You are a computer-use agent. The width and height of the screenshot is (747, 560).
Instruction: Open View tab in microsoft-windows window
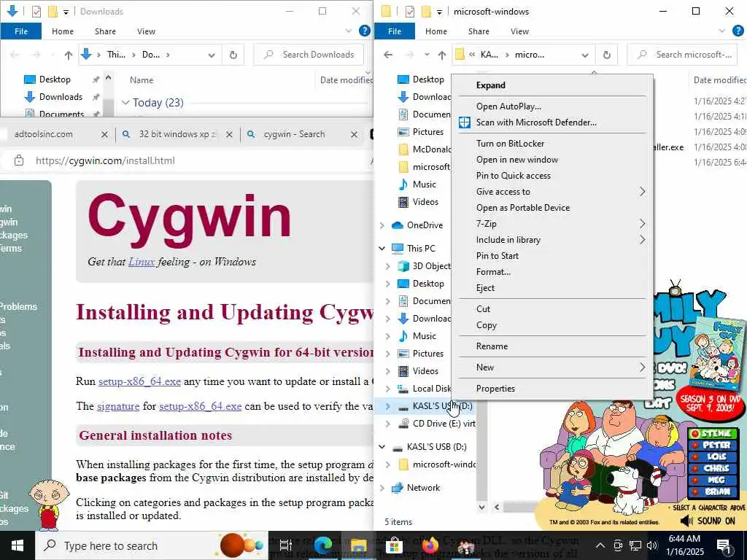click(519, 31)
